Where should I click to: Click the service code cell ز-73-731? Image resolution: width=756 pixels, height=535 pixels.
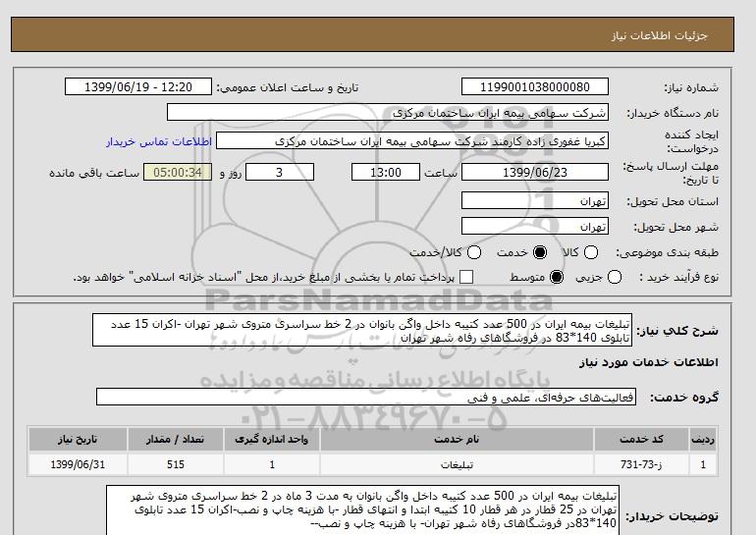pos(641,464)
